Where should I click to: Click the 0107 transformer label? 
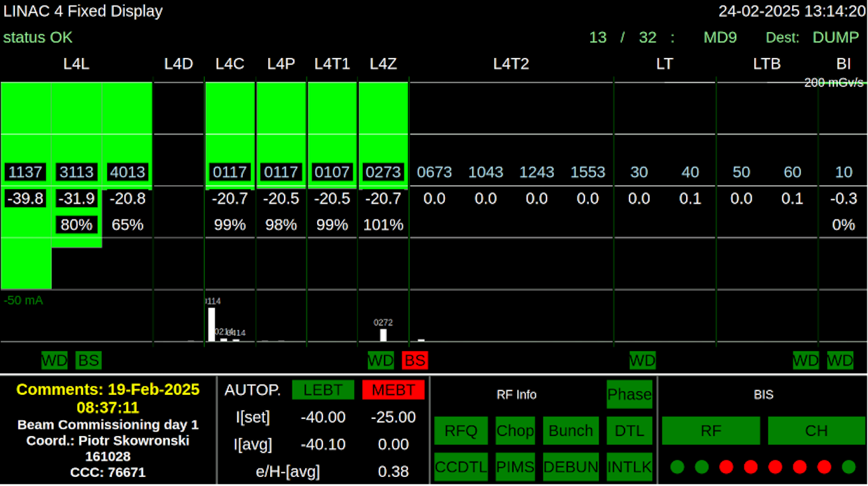tap(332, 172)
